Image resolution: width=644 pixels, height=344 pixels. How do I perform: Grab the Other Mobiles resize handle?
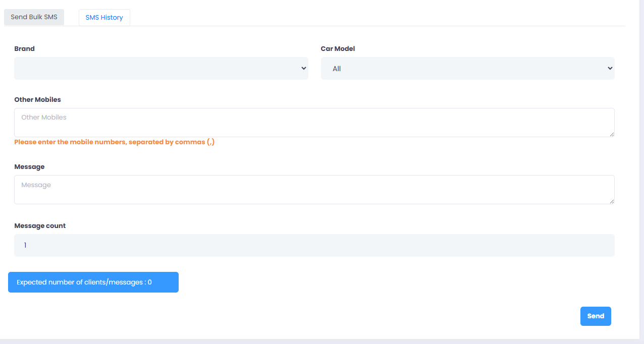pos(612,134)
